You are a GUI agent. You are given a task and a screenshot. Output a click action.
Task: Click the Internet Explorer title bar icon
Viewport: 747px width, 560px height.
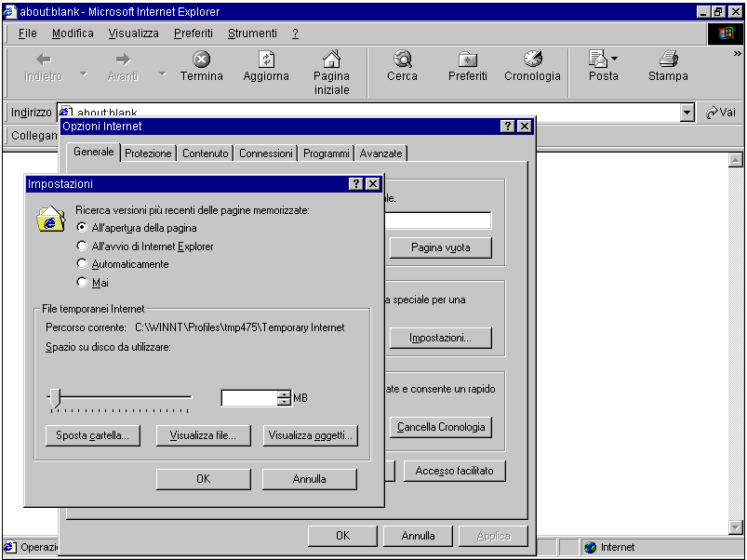(10, 11)
